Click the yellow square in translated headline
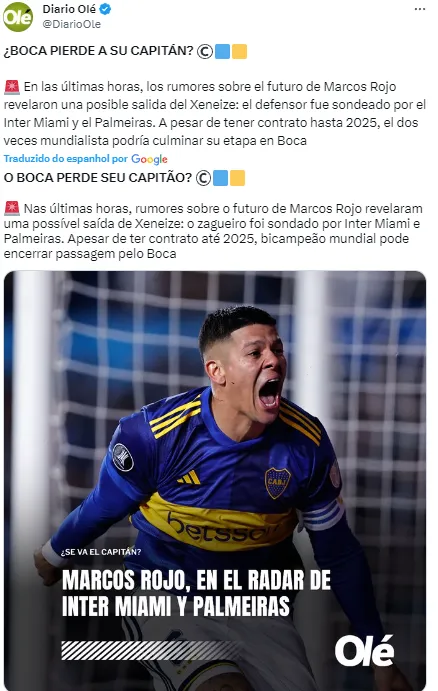 tap(237, 178)
